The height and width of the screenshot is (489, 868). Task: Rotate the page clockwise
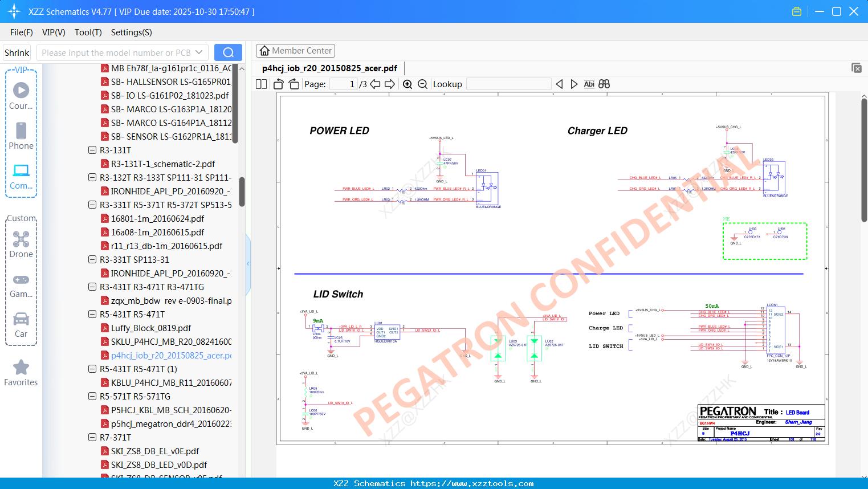point(294,84)
